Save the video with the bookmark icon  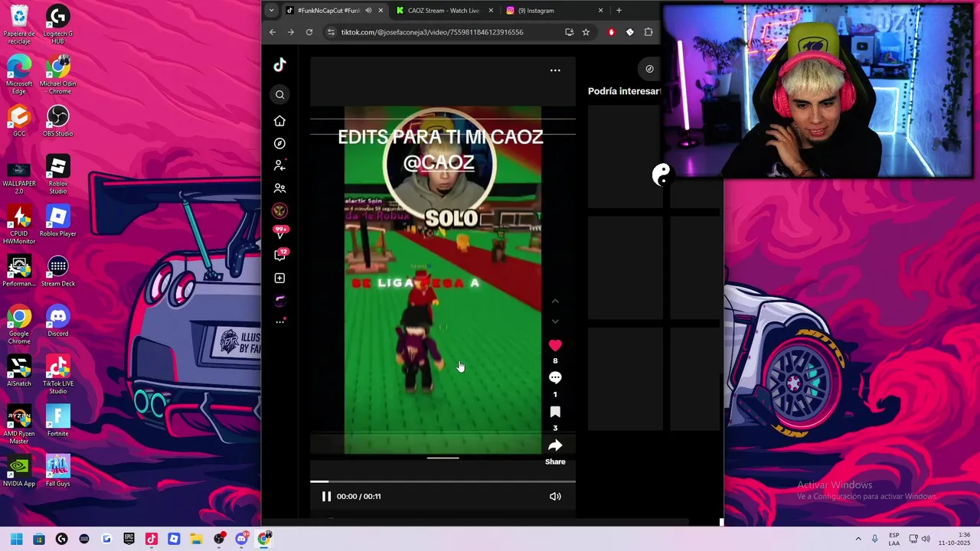pyautogui.click(x=555, y=412)
